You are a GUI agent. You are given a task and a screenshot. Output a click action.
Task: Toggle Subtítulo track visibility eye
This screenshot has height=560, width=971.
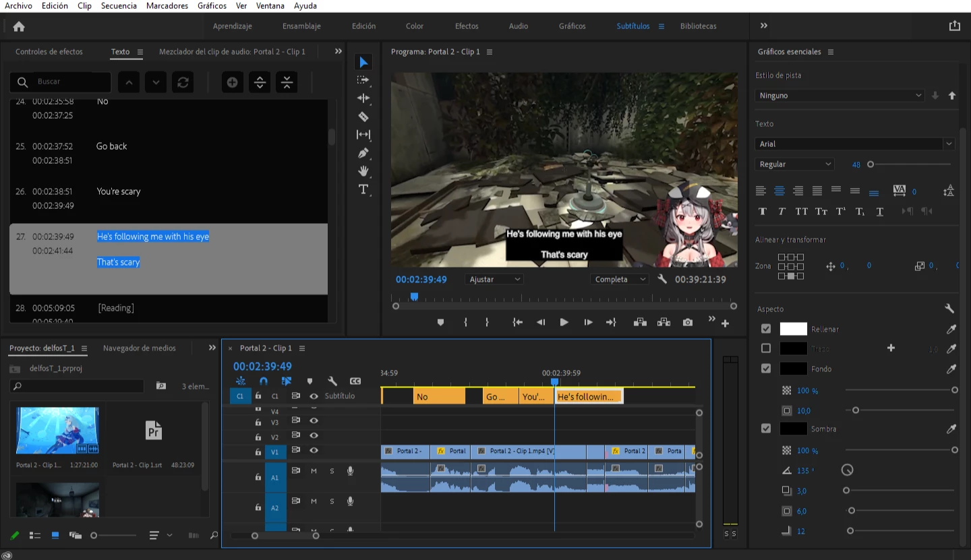click(314, 396)
